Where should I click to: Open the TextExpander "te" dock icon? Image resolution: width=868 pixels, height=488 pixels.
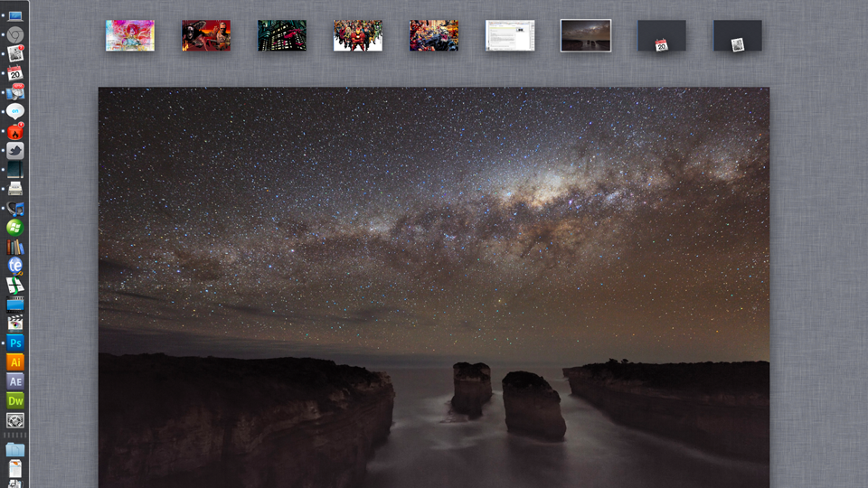point(15,266)
